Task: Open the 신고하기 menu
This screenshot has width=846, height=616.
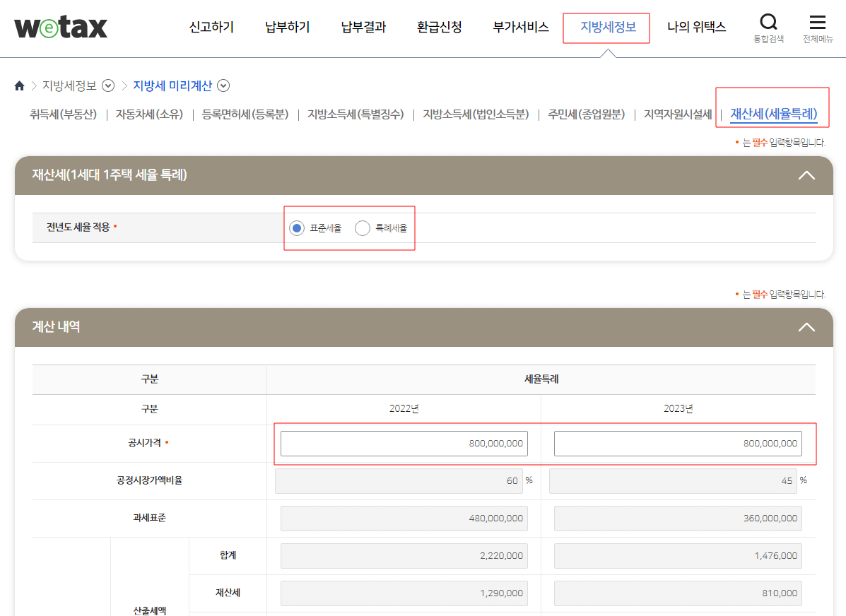Action: pos(211,27)
